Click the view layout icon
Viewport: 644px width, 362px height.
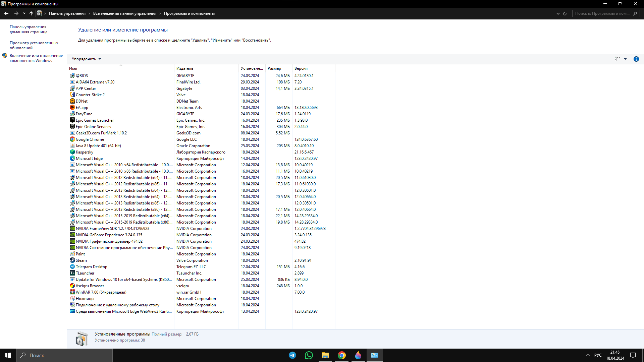pyautogui.click(x=618, y=59)
